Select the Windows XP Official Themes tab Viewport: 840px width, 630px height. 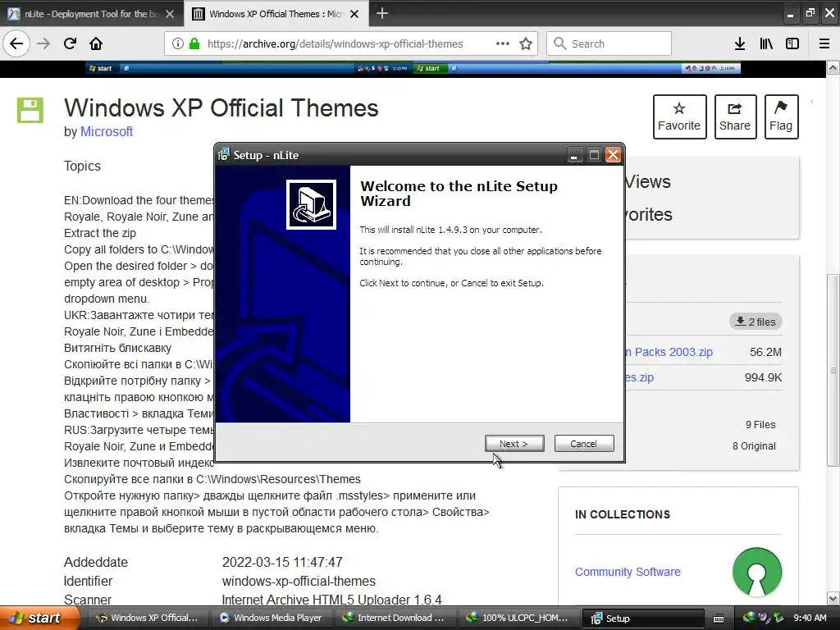pos(276,14)
